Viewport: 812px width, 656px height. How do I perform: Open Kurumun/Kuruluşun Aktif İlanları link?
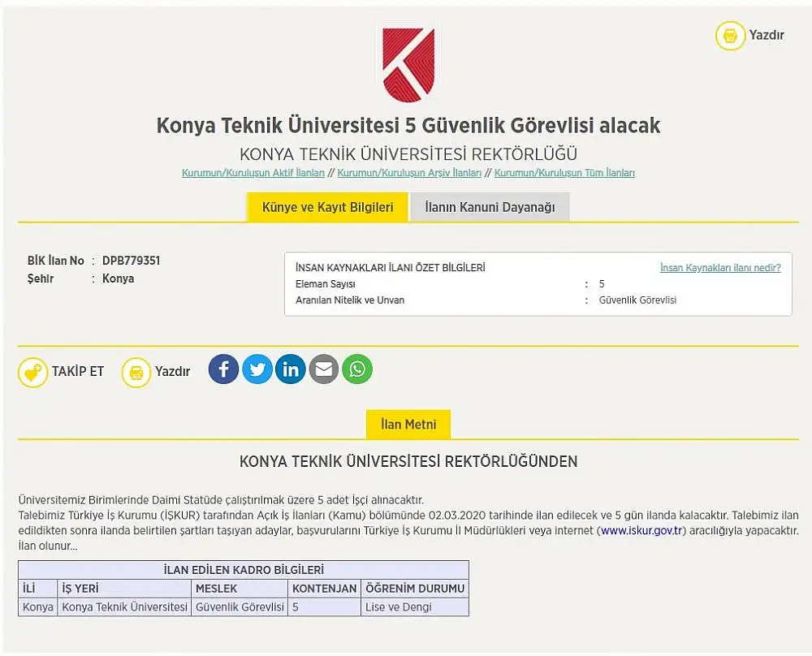pyautogui.click(x=253, y=173)
